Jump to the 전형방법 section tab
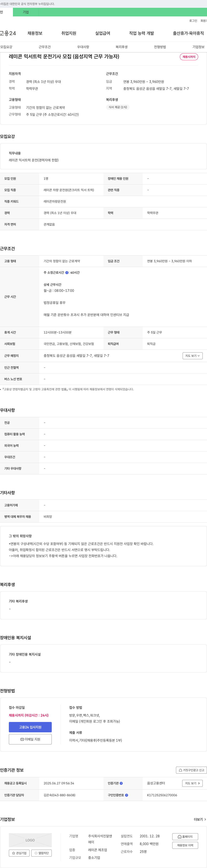The height and width of the screenshot is (868, 207). click(x=160, y=47)
